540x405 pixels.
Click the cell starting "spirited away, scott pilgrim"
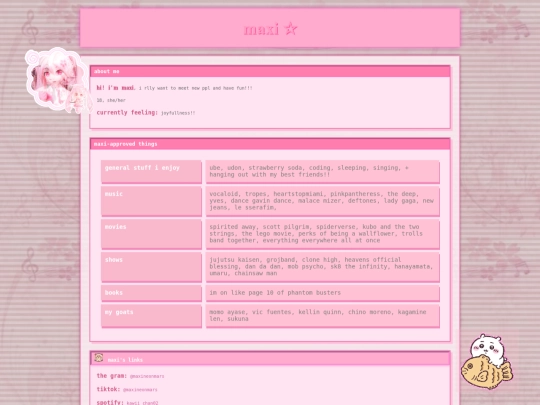click(x=323, y=234)
